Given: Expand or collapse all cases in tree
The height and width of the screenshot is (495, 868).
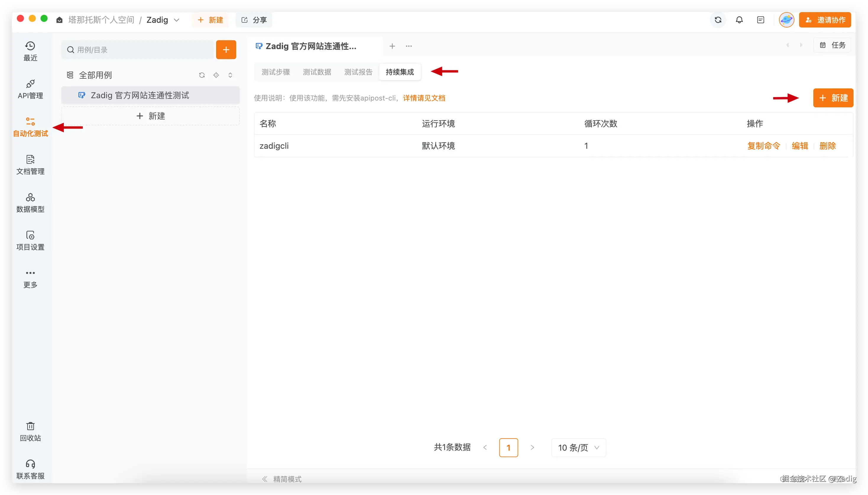Looking at the screenshot, I should (230, 75).
